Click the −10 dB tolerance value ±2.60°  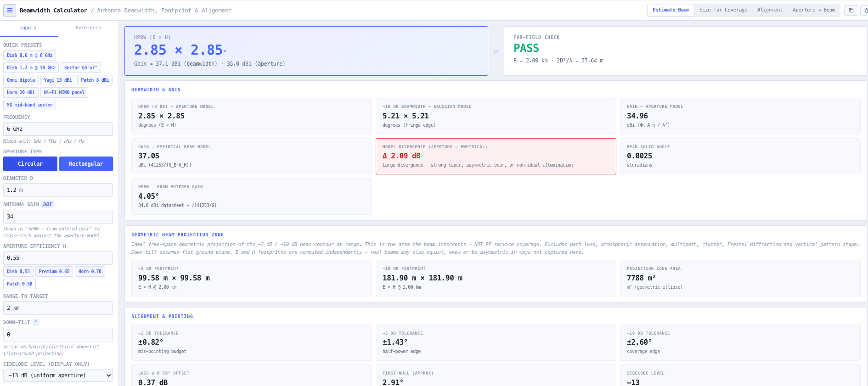[x=639, y=342]
